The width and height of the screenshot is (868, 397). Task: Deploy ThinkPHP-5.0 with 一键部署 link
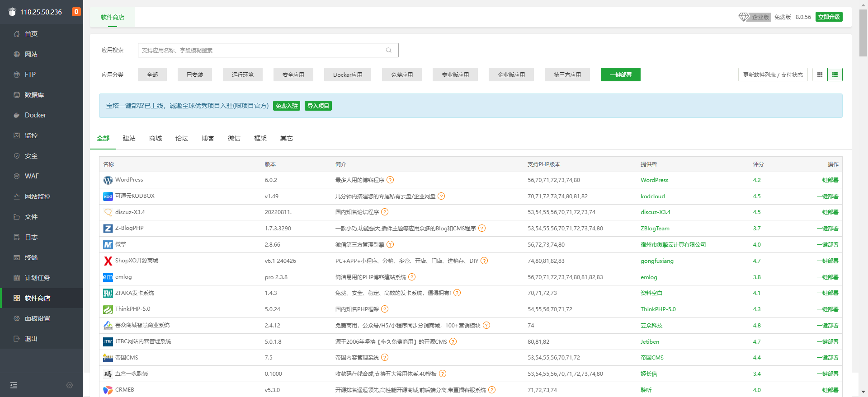pos(827,309)
